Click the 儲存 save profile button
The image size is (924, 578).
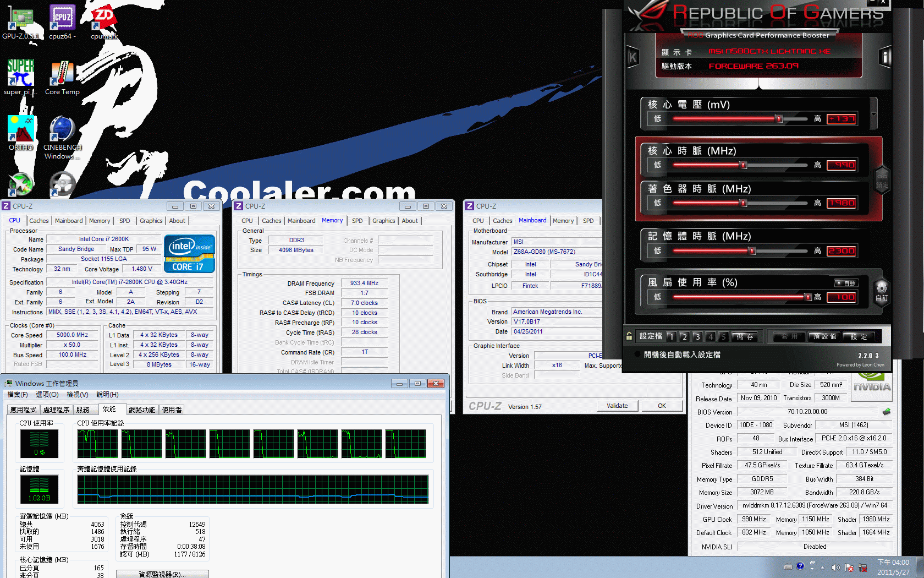[745, 336]
